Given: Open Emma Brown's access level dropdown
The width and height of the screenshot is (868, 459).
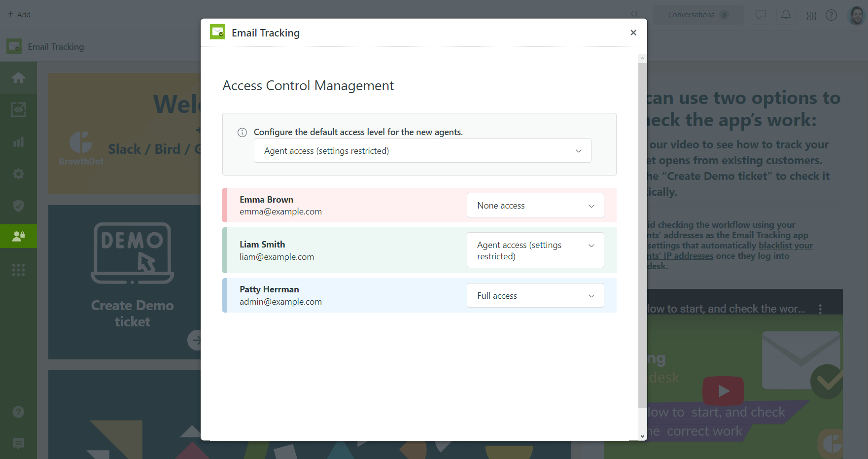Looking at the screenshot, I should coord(535,205).
